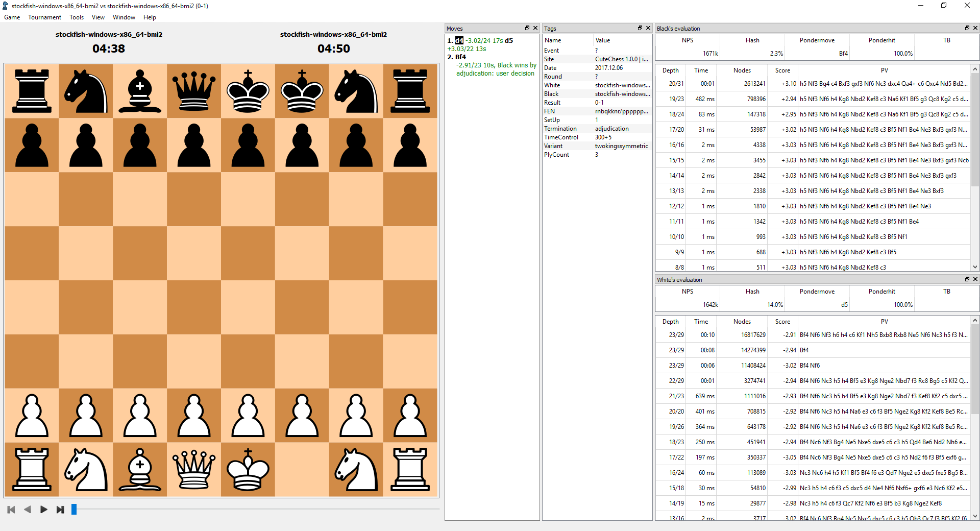Select the black rook on a8
Screen dimensions: 980x531
point(32,91)
